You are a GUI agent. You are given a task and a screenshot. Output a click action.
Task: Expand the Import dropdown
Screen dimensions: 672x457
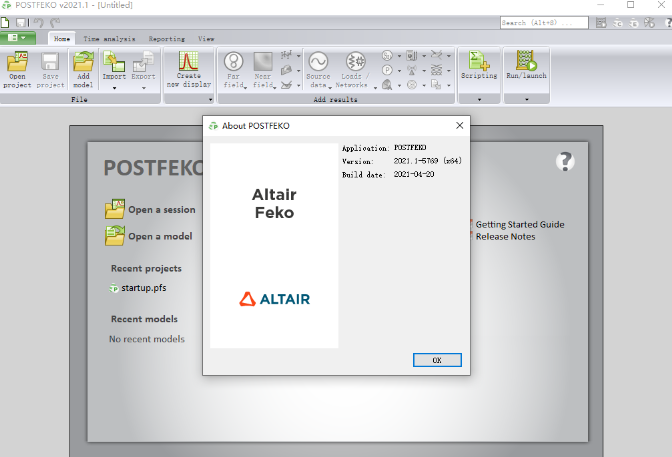coord(115,88)
